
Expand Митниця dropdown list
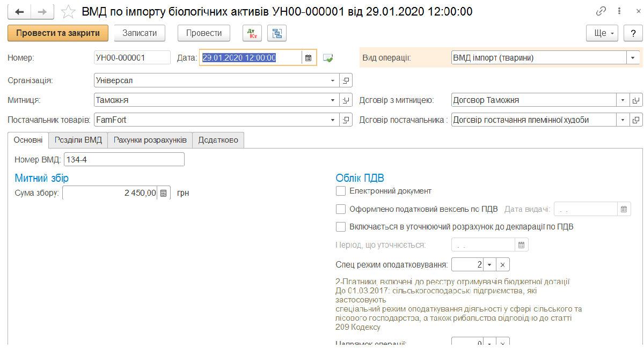tap(333, 100)
